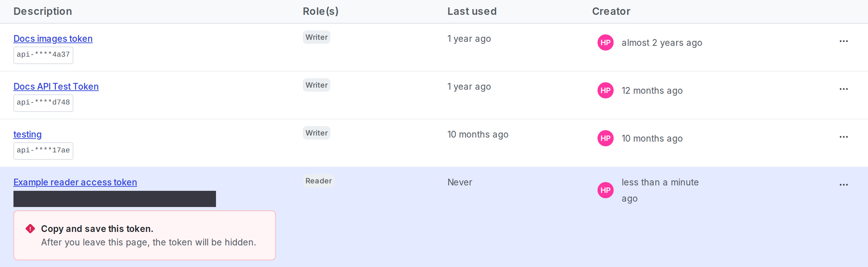Click the Reader role badge
Screen dimensions: 868x267
click(318, 181)
